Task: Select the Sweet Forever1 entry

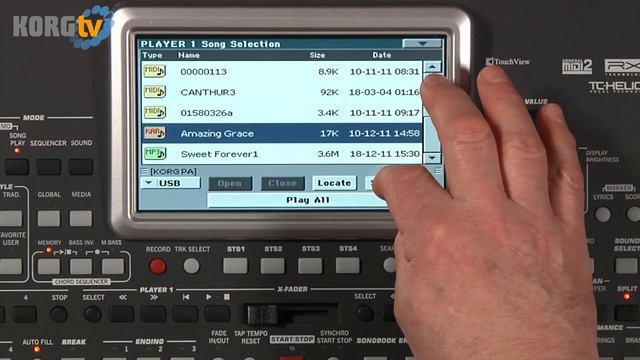Action: point(282,154)
